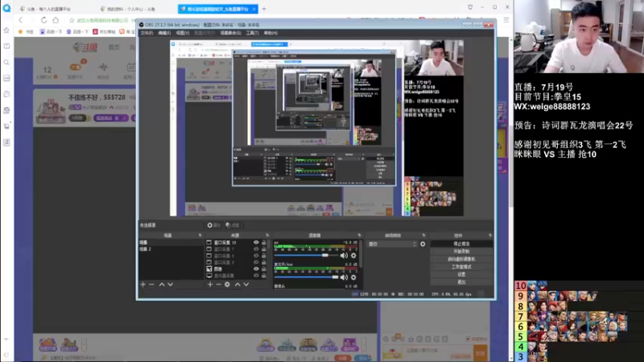Viewport: 644px width, 362px height.
Task: Open shopping cart icon in browser sidebar
Action: point(6,126)
